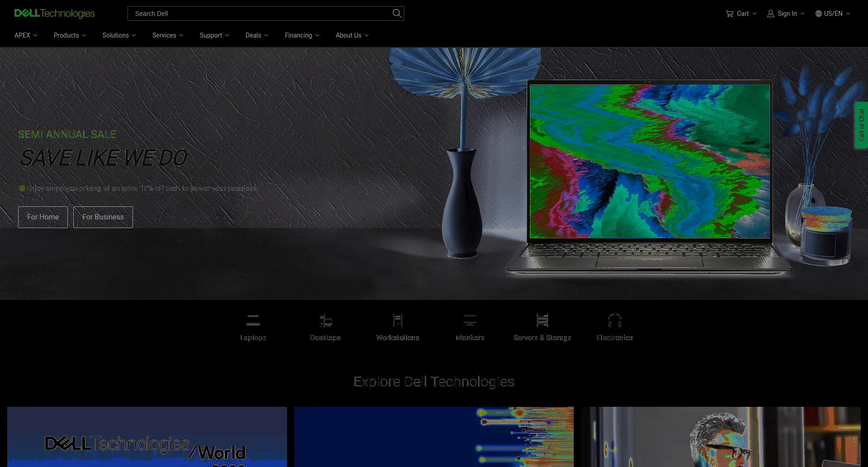This screenshot has height=467, width=868.
Task: Click the search magnifier icon
Action: (397, 14)
